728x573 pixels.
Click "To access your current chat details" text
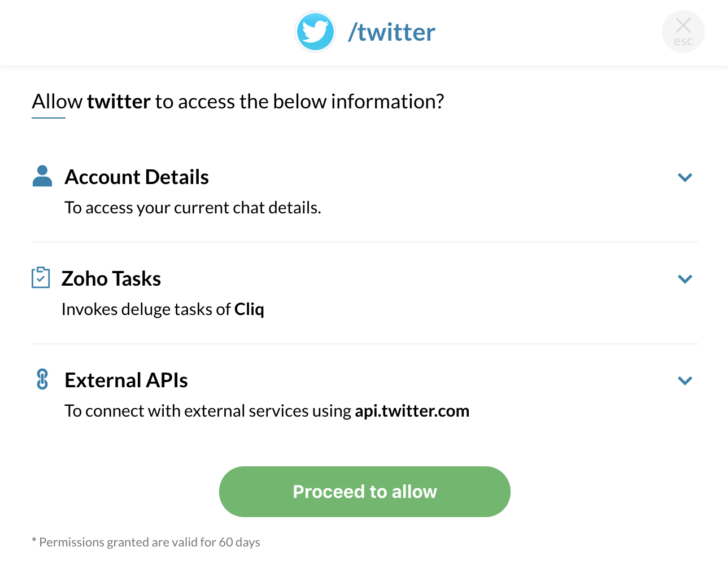tap(193, 208)
